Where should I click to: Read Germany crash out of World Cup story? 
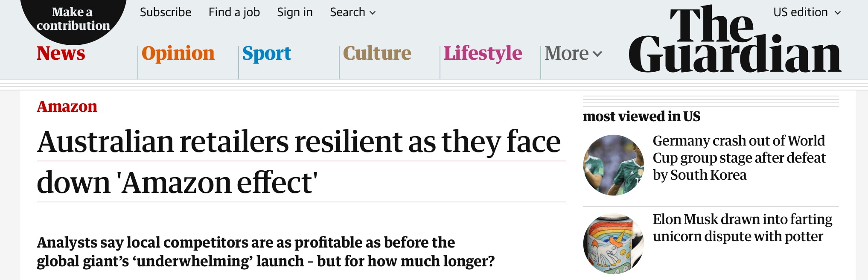(739, 158)
